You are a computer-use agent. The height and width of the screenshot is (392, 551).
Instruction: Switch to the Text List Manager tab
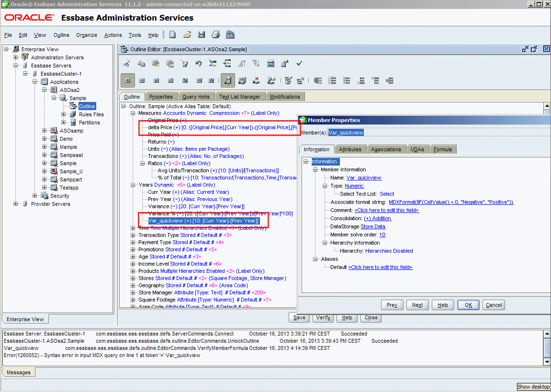pos(240,97)
